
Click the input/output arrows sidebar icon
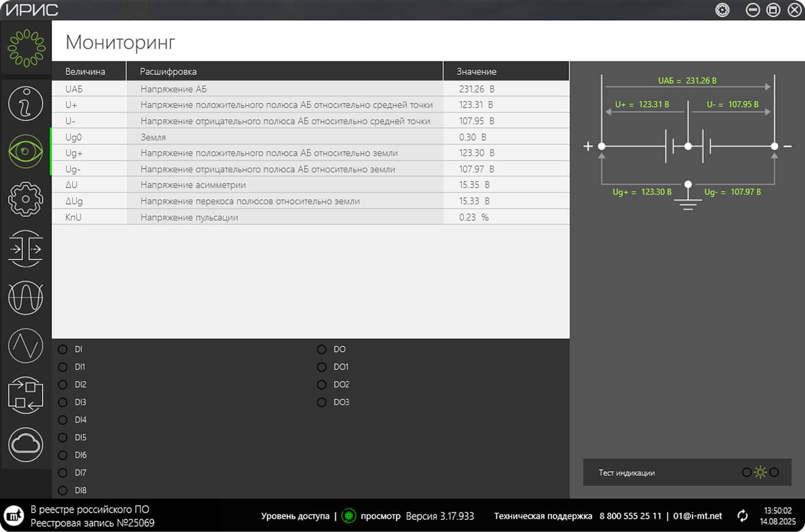coord(25,248)
